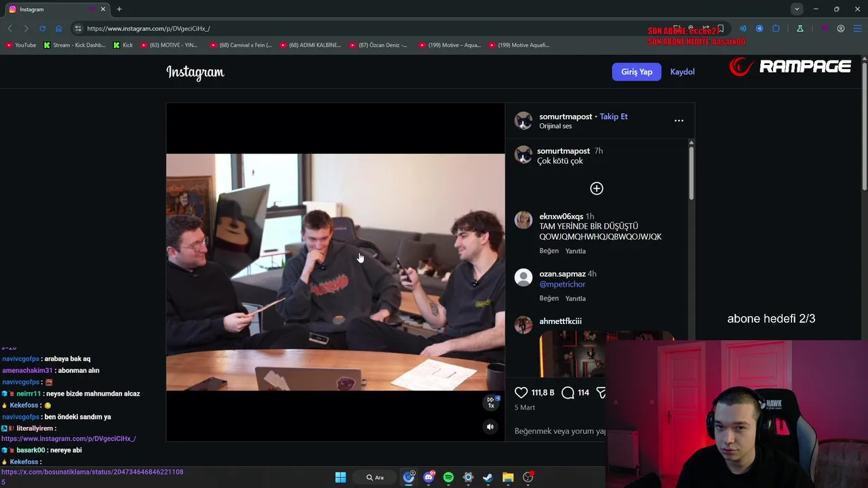Open the tab search dropdown arrow
The height and width of the screenshot is (488, 868).
(797, 9)
